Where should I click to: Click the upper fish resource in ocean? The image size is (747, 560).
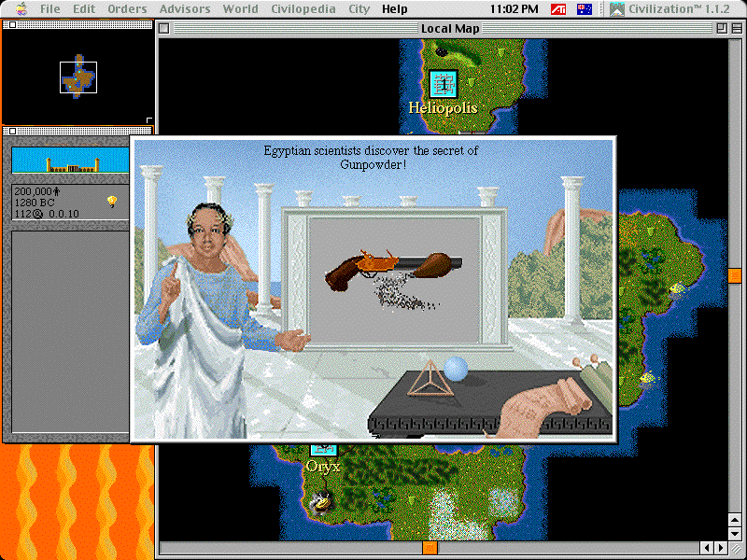678,288
